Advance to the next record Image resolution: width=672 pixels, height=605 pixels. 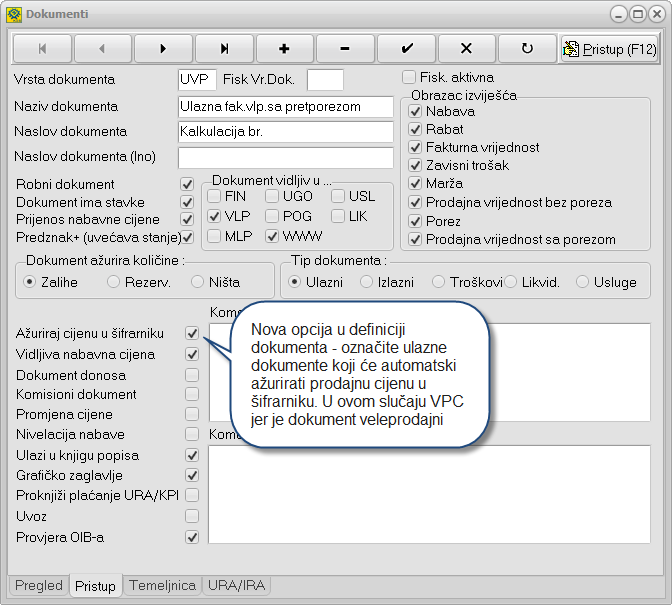pyautogui.click(x=164, y=48)
